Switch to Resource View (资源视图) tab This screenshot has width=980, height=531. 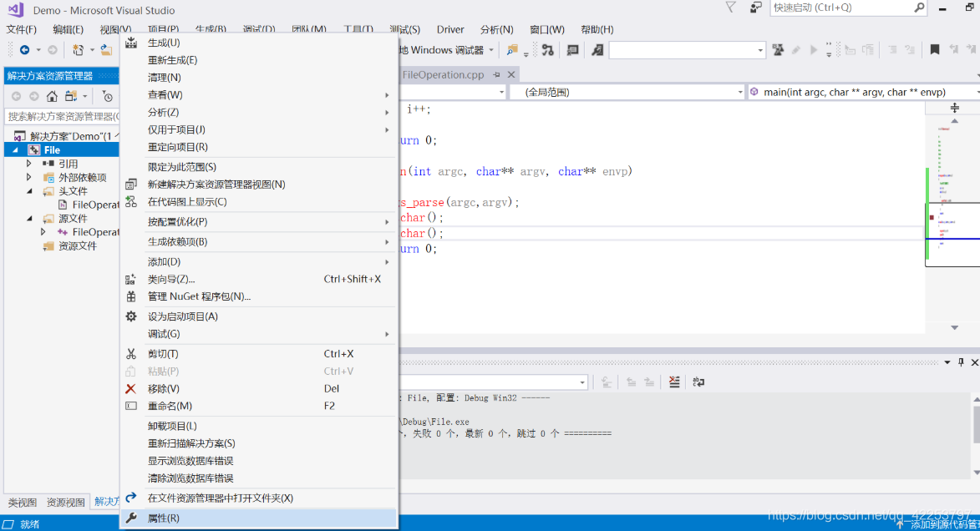pos(66,503)
